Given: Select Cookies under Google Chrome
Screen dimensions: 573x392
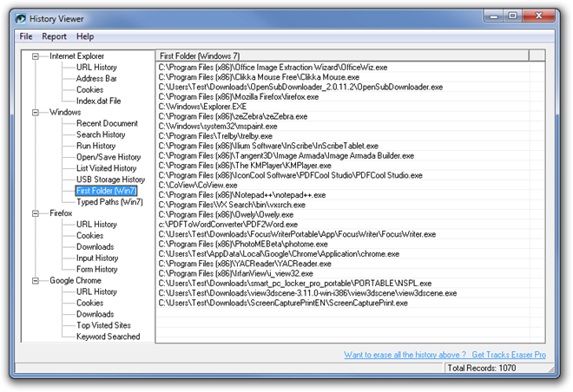Looking at the screenshot, I should [90, 303].
